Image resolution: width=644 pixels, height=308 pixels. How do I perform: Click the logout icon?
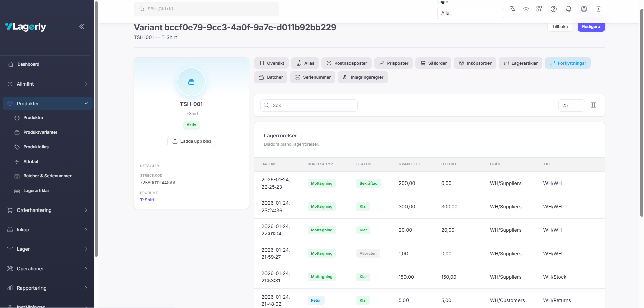tap(599, 9)
